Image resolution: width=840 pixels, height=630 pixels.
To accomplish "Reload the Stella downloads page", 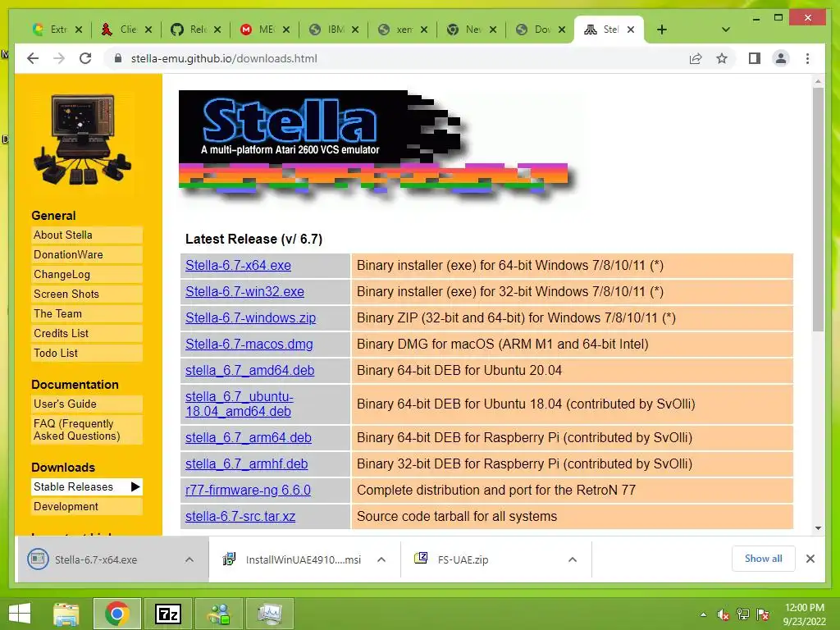I will point(85,58).
